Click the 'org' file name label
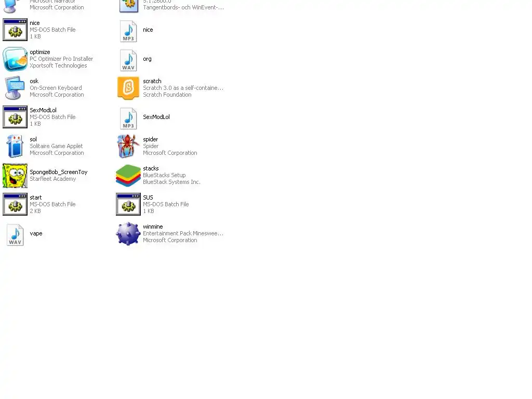This screenshot has height=399, width=532. pos(147,59)
